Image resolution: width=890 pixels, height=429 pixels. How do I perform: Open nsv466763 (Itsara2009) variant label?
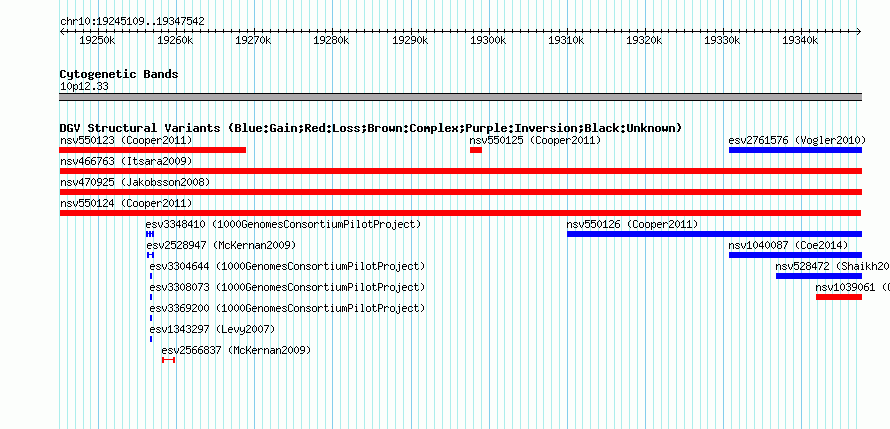pos(126,161)
